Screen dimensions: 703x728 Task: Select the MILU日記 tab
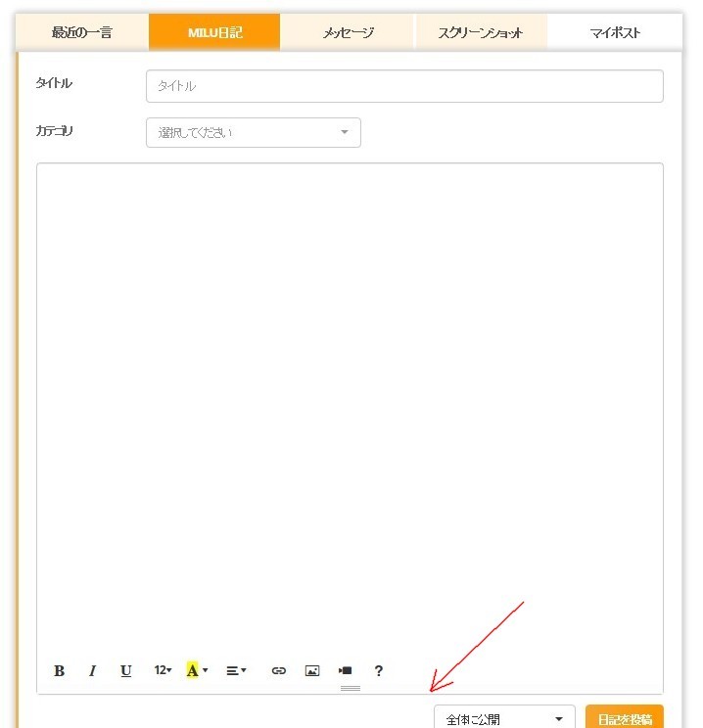[x=214, y=33]
